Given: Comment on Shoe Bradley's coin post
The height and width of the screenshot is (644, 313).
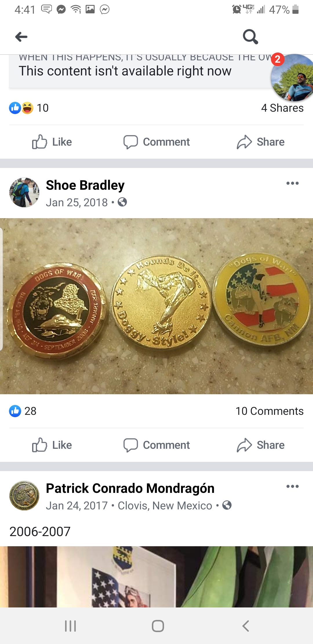Looking at the screenshot, I should (156, 445).
